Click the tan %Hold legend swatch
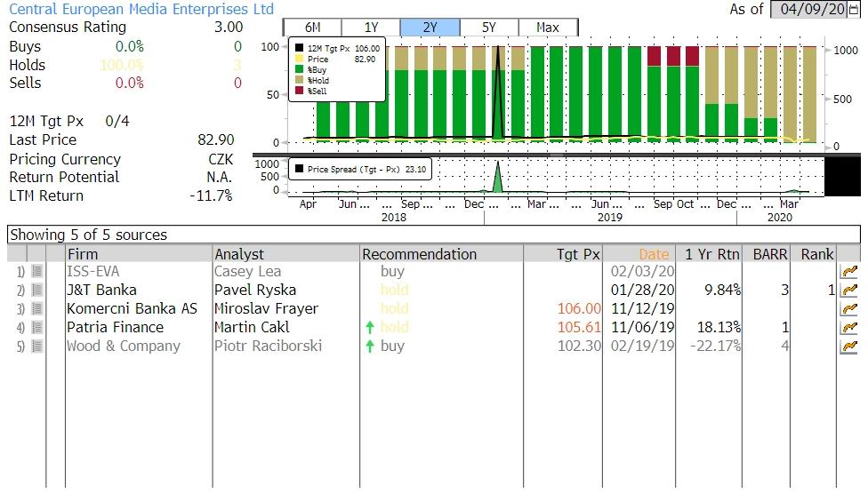Image resolution: width=868 pixels, height=494 pixels. 299,80
